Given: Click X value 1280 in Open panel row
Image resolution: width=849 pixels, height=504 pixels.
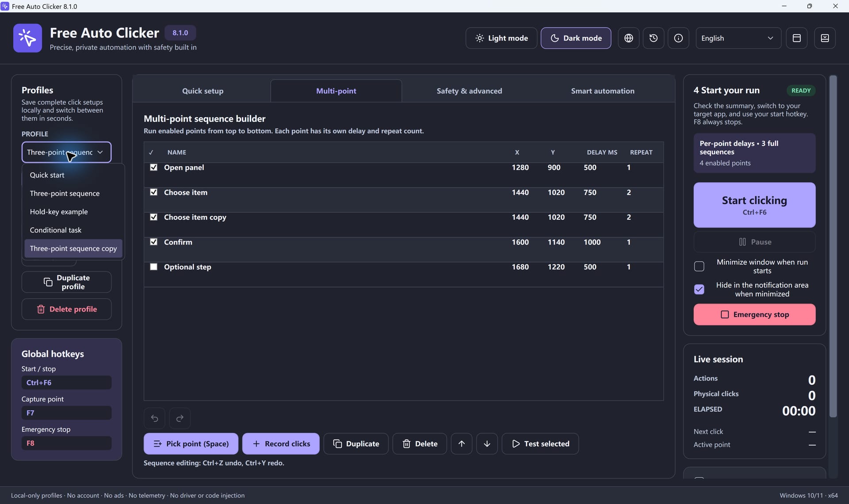Looking at the screenshot, I should (x=520, y=167).
